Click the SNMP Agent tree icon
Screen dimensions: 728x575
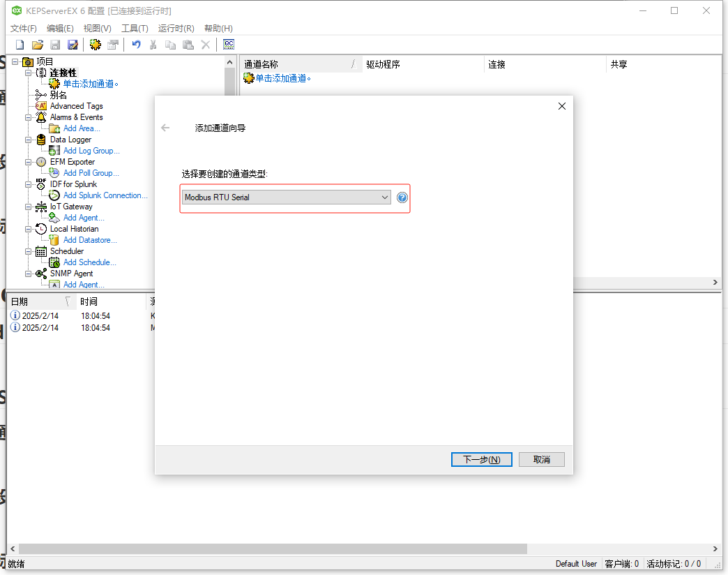coord(41,274)
